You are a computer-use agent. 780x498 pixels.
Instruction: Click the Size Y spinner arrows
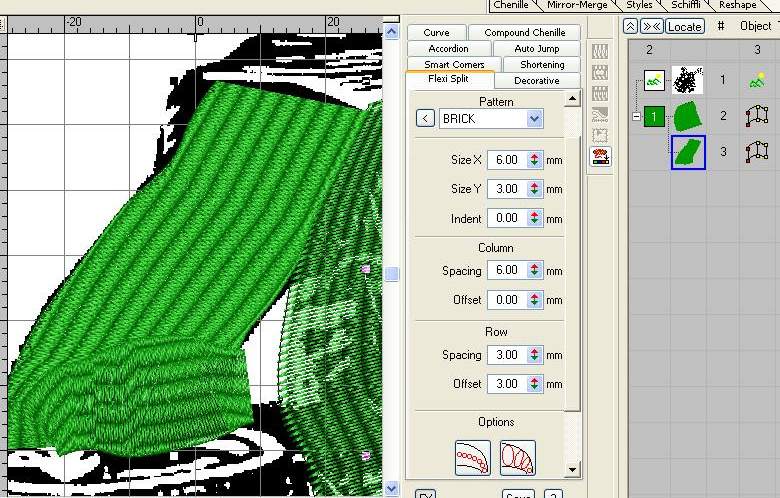tap(535, 189)
